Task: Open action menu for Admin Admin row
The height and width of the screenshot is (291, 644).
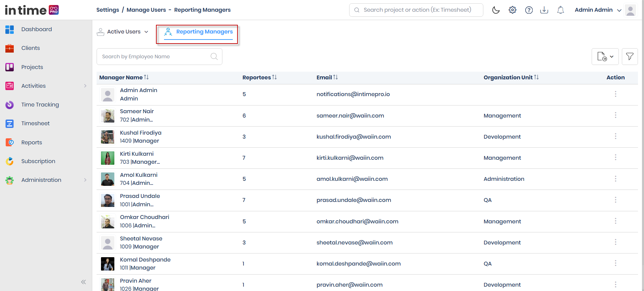Action: coord(615,94)
